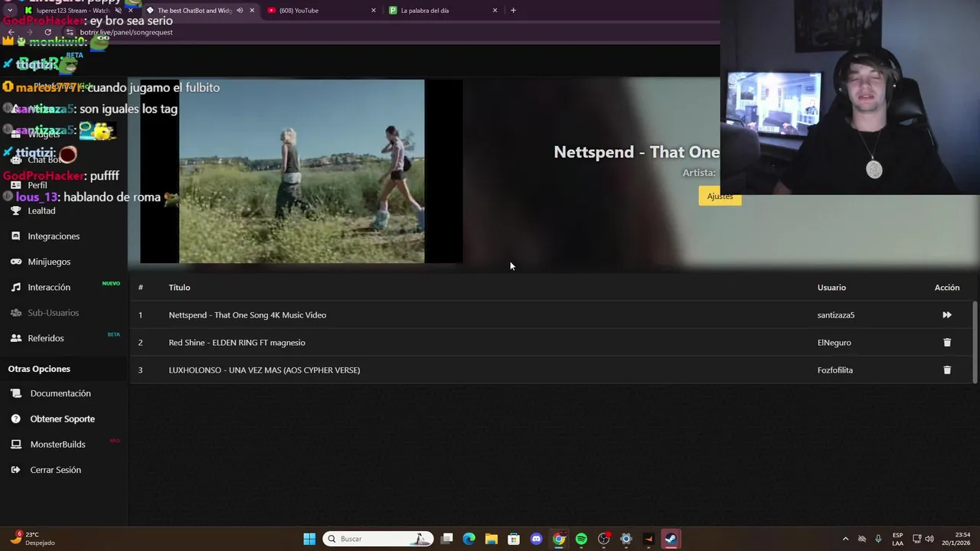The image size is (980, 551).
Task: Open Integraciones in the sidebar
Action: pos(54,236)
